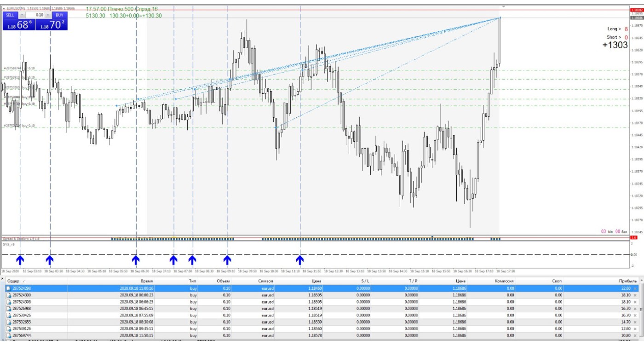The height and width of the screenshot is (345, 644).
Task: Click the order icon for 287539126
Action: coord(9,329)
